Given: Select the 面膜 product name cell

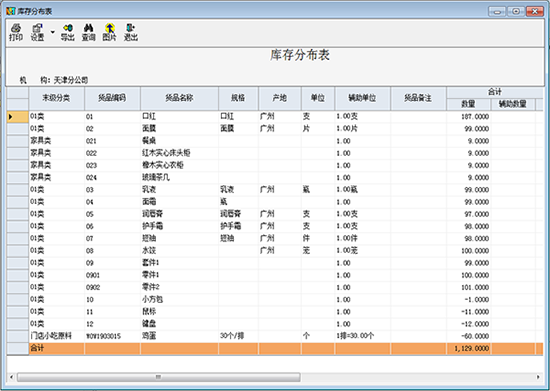Looking at the screenshot, I should [x=179, y=129].
